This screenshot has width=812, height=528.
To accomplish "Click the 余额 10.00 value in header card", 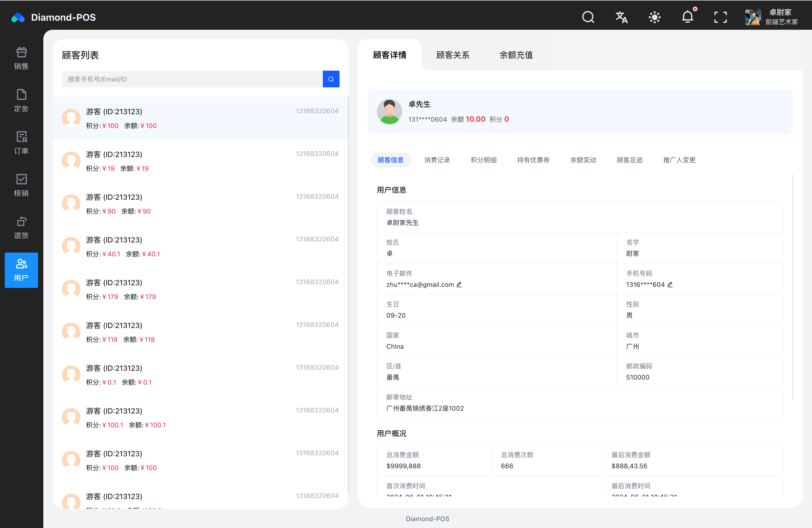I will pyautogui.click(x=475, y=119).
